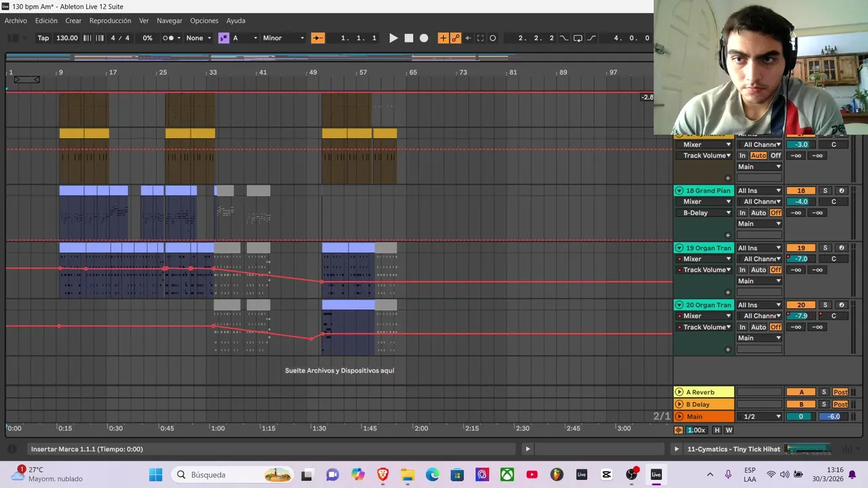Open the Reproducción menu
Image resolution: width=868 pixels, height=488 pixels.
click(x=110, y=20)
